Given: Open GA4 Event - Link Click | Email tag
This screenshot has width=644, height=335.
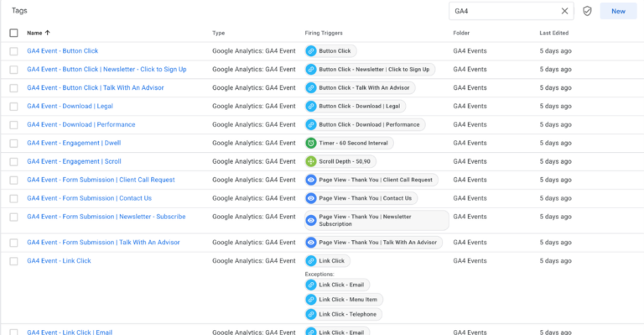Looking at the screenshot, I should coord(70,332).
